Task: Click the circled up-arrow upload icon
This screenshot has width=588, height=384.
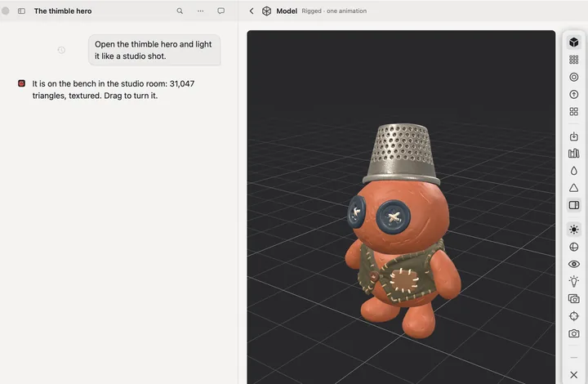Action: pyautogui.click(x=574, y=94)
